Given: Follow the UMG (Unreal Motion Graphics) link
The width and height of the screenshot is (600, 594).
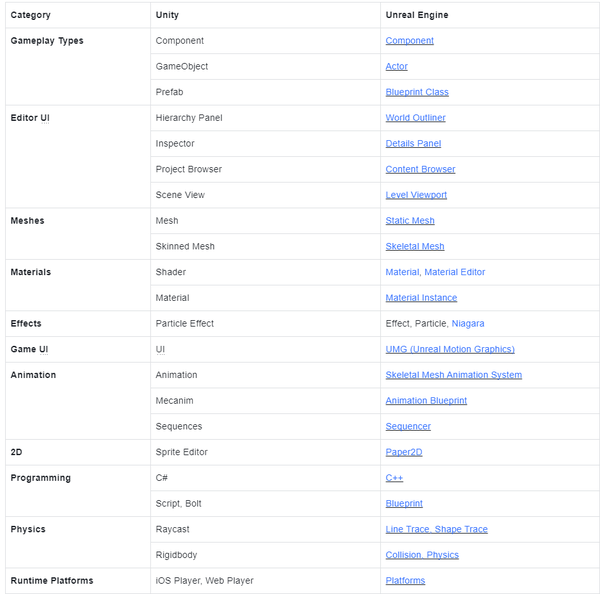Looking at the screenshot, I should click(x=450, y=350).
